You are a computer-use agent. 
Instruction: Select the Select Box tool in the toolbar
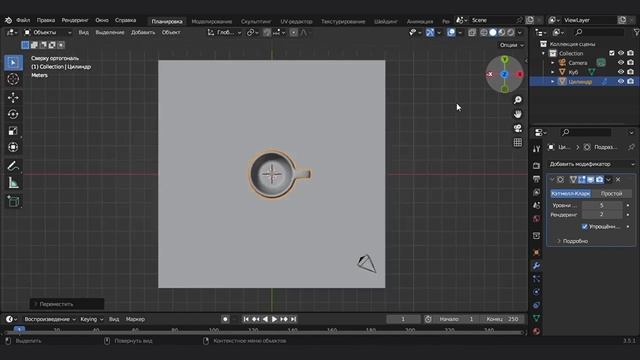(13, 62)
